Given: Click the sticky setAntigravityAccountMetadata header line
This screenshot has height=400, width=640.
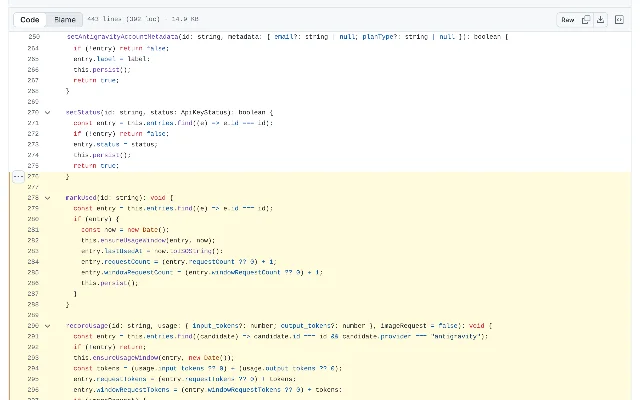Looking at the screenshot, I should (x=287, y=37).
